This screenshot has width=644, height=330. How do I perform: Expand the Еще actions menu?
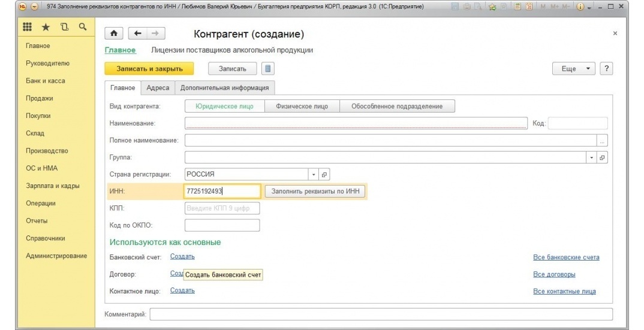[574, 69]
